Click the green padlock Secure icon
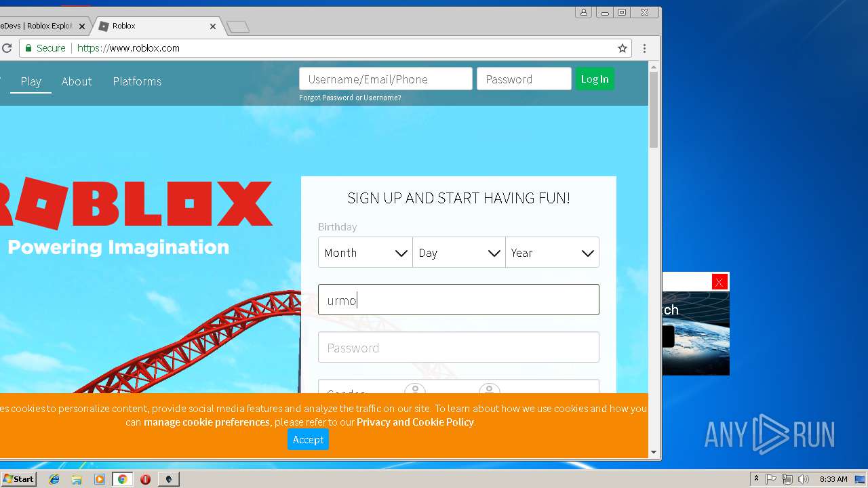 (x=28, y=48)
